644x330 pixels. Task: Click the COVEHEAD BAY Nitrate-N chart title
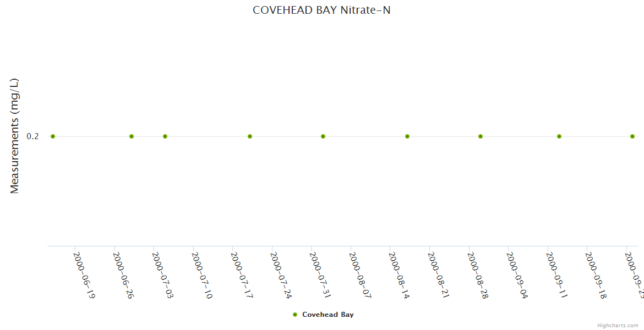pos(321,10)
